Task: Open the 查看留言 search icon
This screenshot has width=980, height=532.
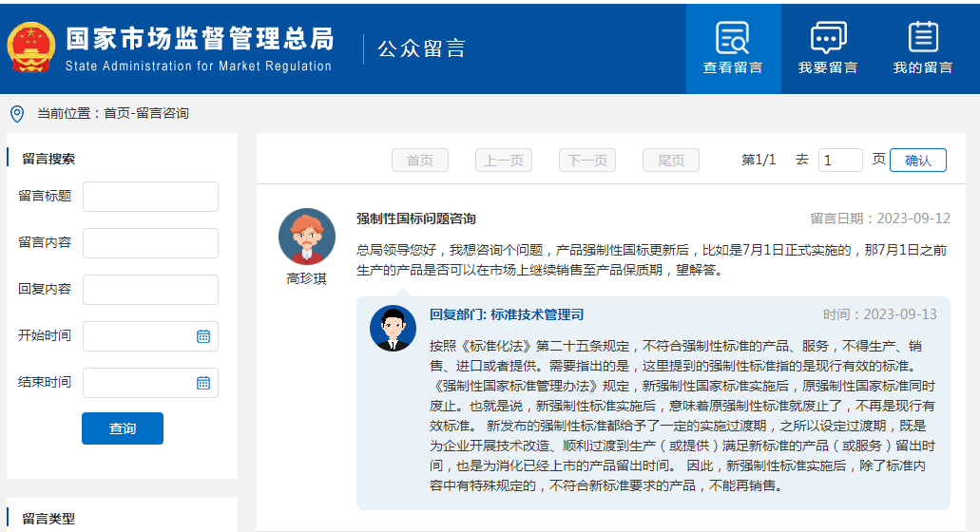Action: pyautogui.click(x=733, y=37)
